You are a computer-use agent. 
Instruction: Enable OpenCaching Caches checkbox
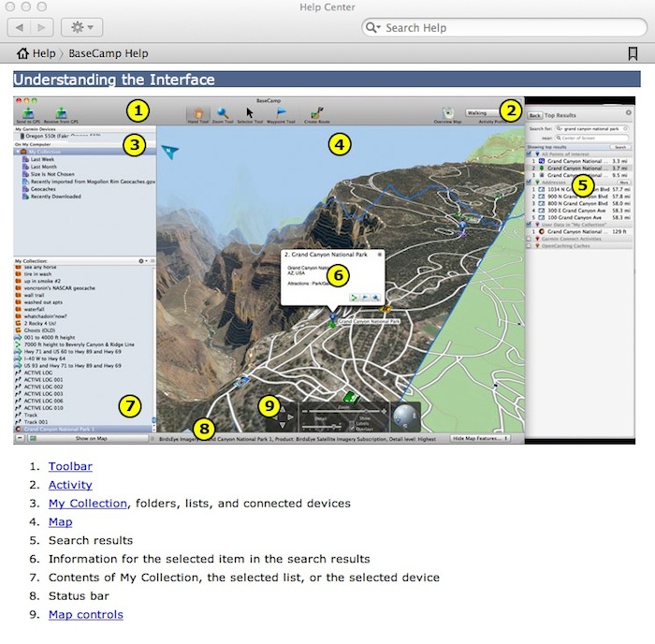click(x=529, y=246)
